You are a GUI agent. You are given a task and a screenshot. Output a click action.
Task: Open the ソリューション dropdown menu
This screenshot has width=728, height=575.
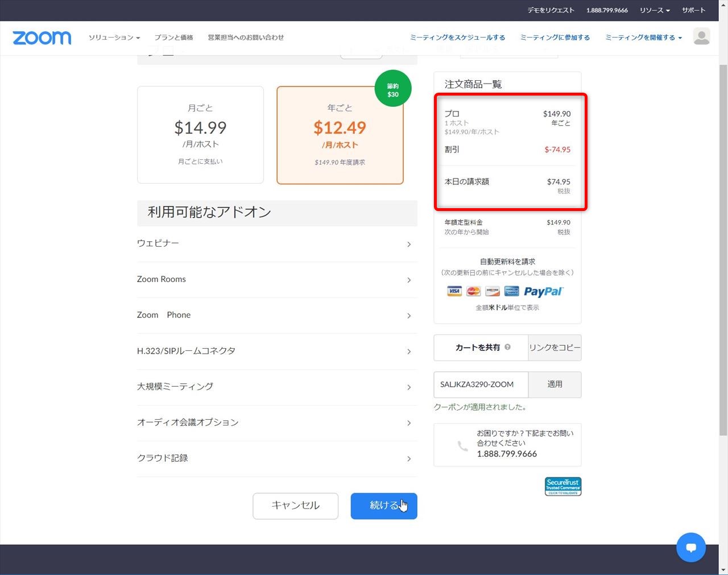[114, 38]
